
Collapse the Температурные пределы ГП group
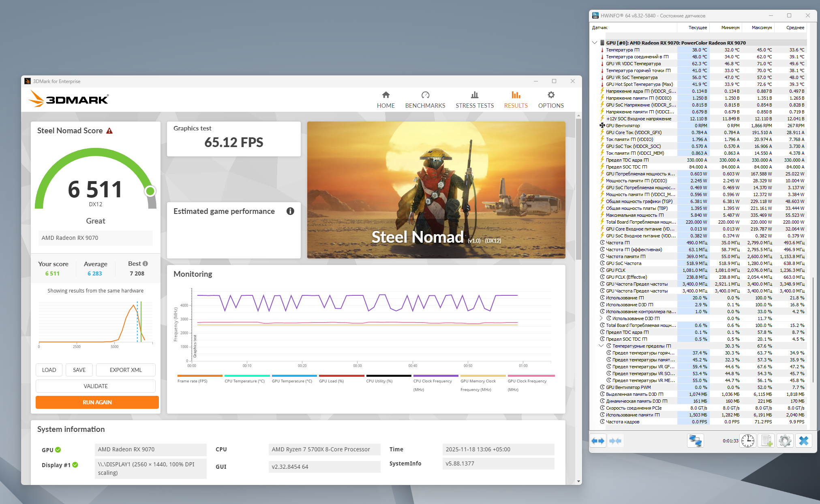click(601, 346)
